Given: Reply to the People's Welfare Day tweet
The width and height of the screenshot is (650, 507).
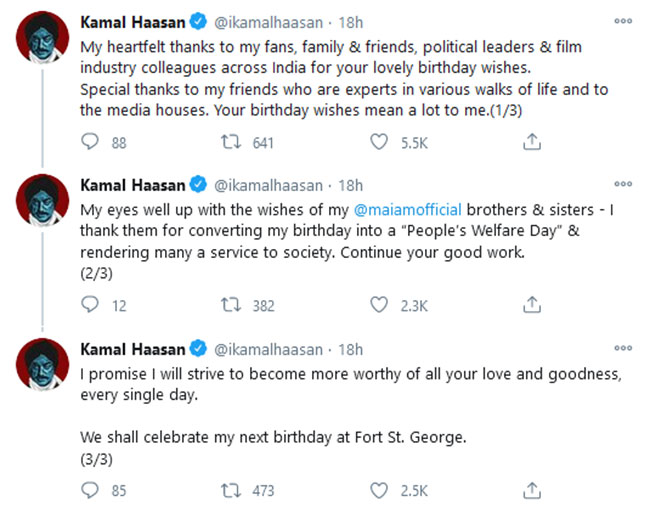Looking at the screenshot, I should point(90,305).
